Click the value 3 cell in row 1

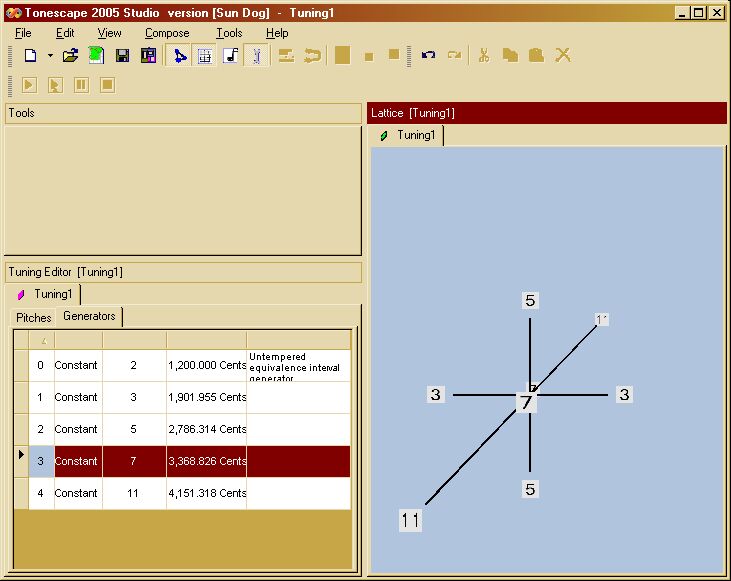click(134, 397)
